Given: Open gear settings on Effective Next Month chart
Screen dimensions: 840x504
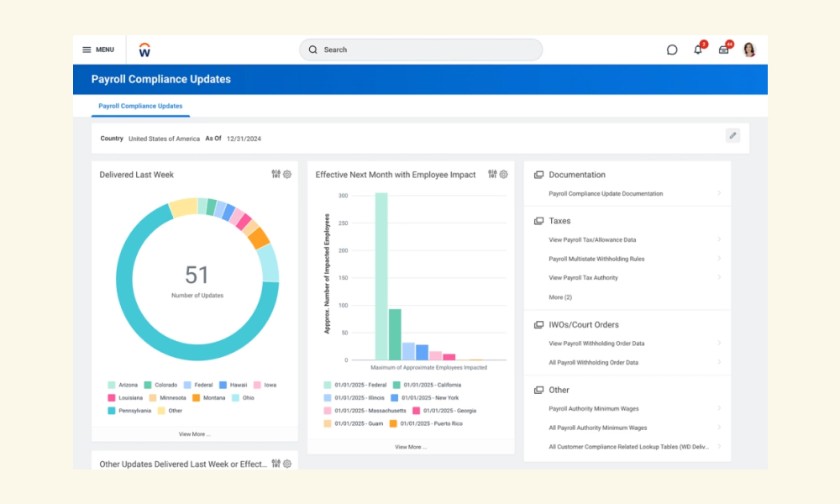Looking at the screenshot, I should click(503, 174).
